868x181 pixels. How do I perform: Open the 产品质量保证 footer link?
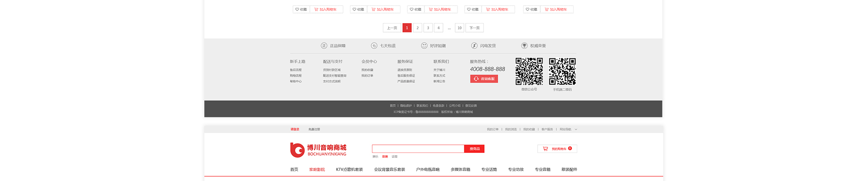point(406,81)
